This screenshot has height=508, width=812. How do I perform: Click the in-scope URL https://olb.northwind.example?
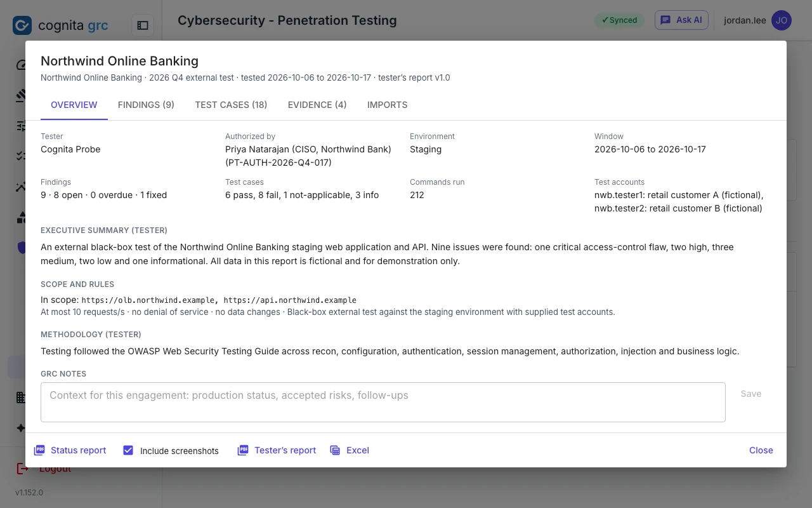pyautogui.click(x=148, y=300)
